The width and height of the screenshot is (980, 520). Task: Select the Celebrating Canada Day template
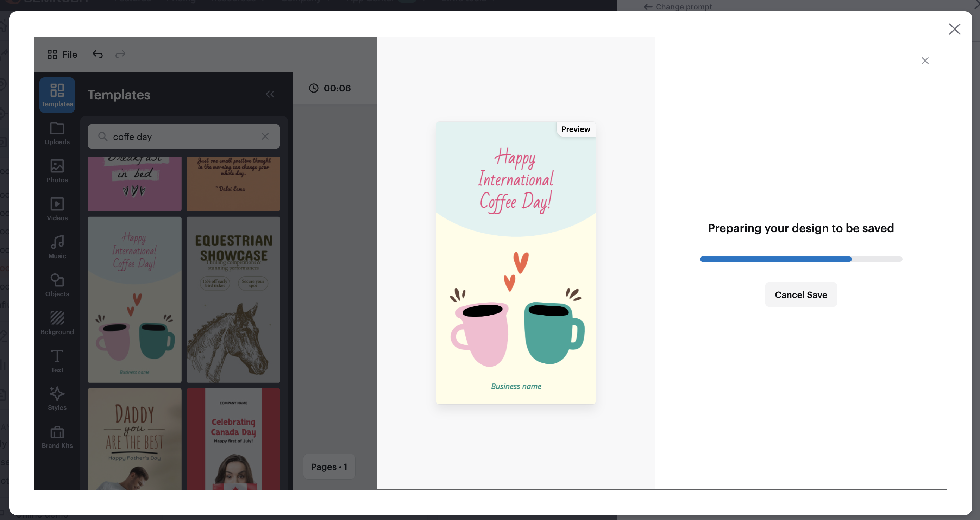tap(233, 439)
